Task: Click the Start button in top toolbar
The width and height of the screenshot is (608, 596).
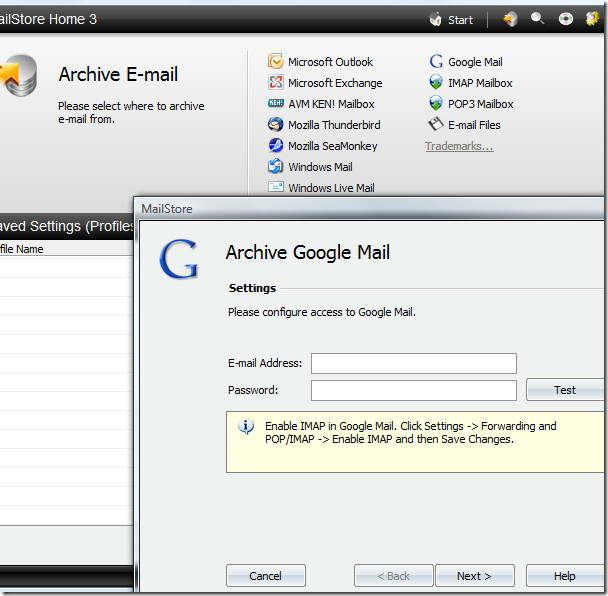Action: 451,19
